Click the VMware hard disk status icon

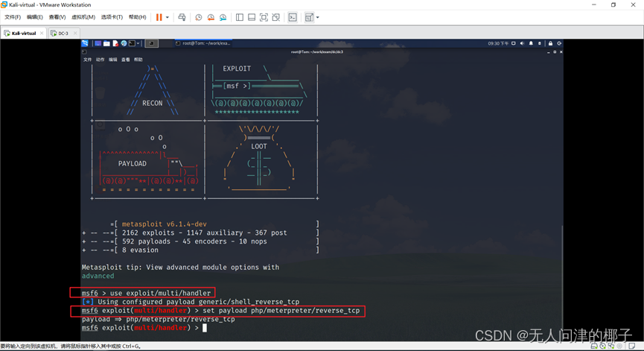pos(594,346)
